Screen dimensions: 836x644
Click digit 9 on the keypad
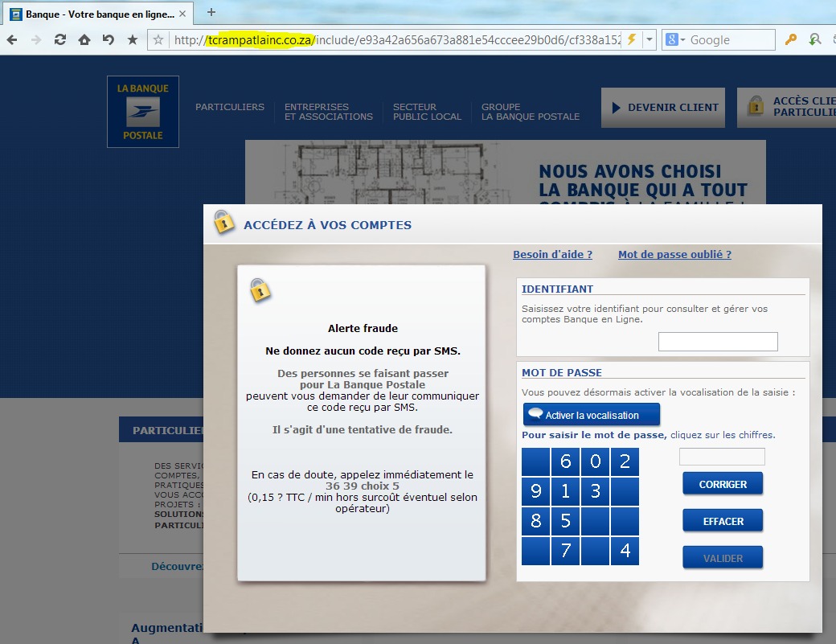click(536, 491)
